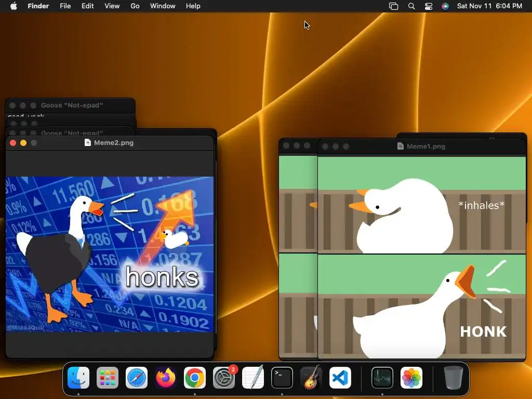The width and height of the screenshot is (532, 399).
Task: Close the Meme2.png window
Action: (x=13, y=143)
